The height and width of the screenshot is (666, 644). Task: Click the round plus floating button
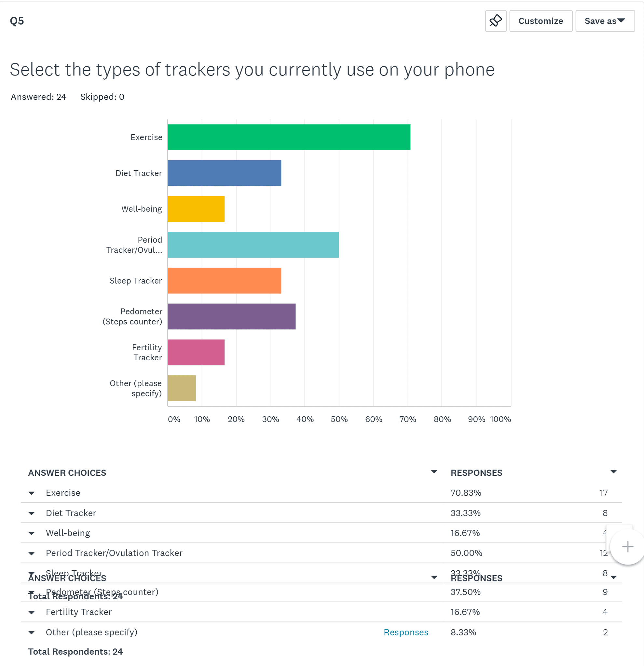(627, 547)
